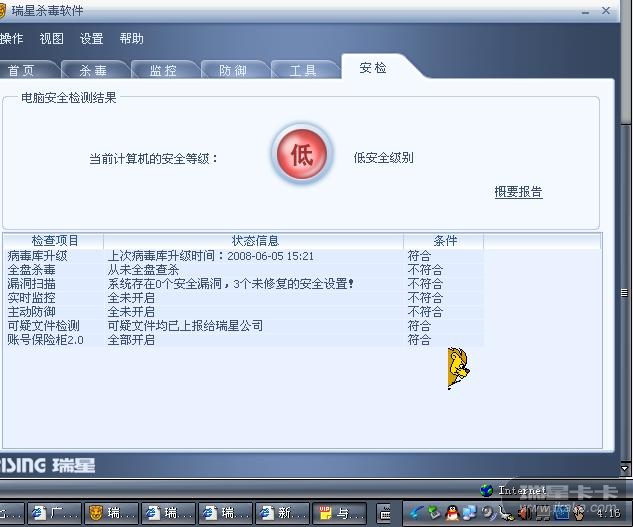633x527 pixels.
Task: Click the 条件 column header
Action: click(x=444, y=241)
